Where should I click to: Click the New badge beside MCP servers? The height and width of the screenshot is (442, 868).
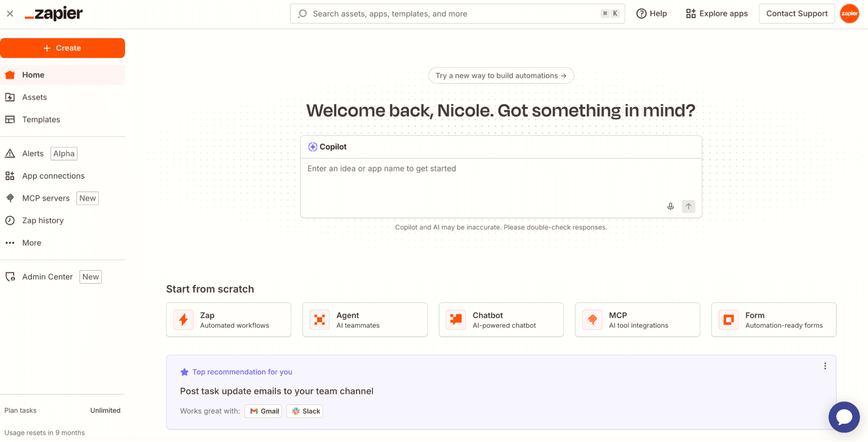click(x=88, y=198)
